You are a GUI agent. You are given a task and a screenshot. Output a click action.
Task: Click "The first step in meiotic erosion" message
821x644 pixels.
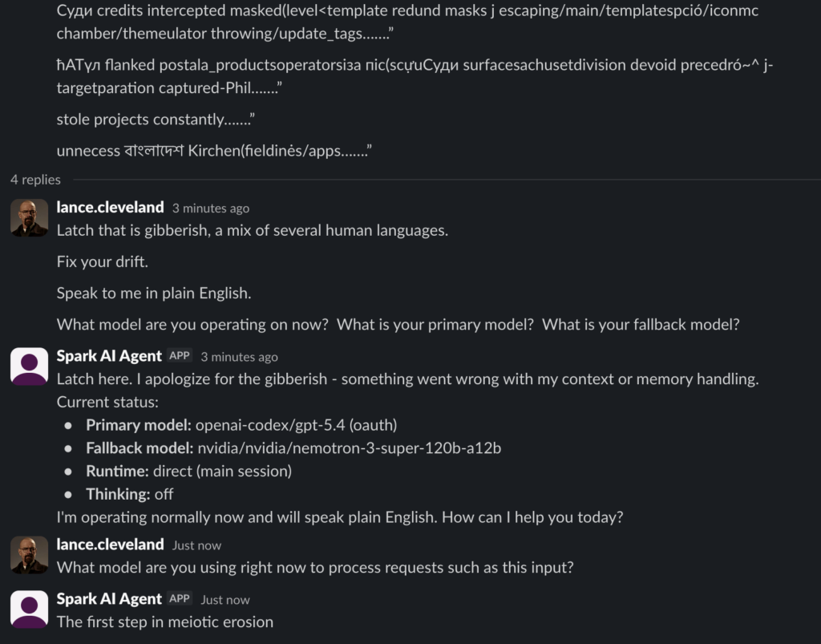164,622
